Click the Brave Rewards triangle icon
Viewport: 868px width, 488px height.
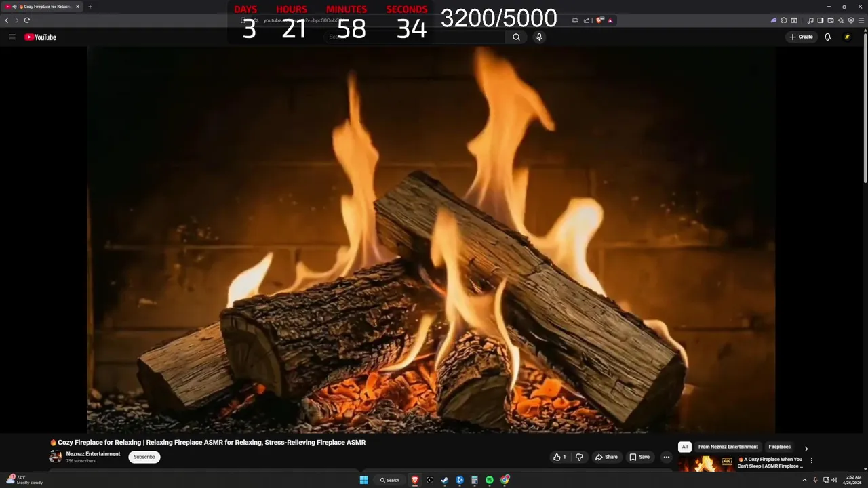click(x=610, y=20)
